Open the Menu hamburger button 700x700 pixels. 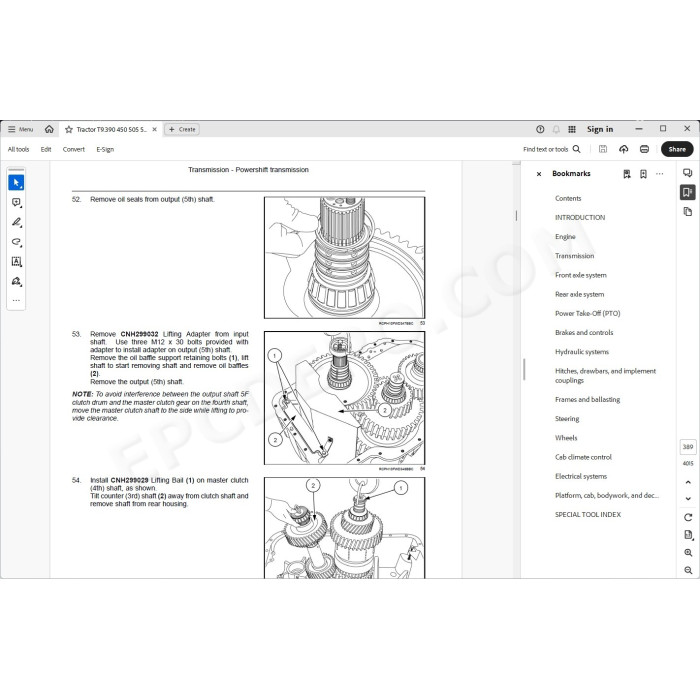coord(21,129)
